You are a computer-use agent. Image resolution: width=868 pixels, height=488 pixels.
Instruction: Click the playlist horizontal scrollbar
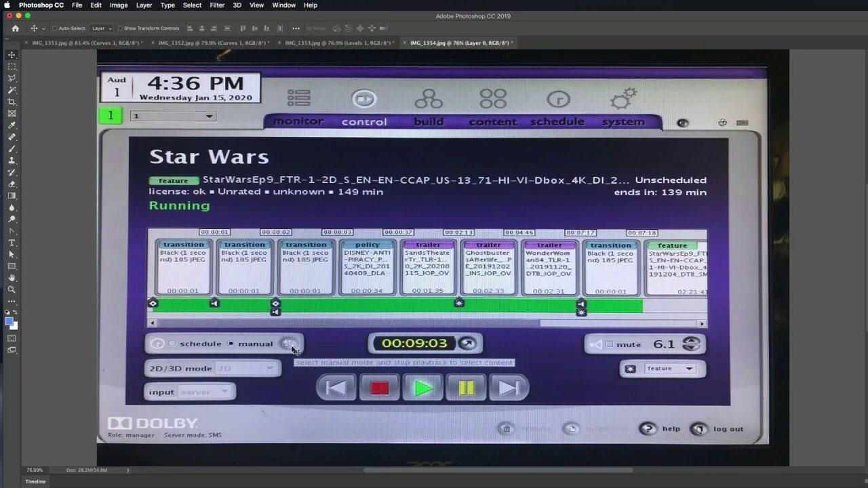[427, 323]
